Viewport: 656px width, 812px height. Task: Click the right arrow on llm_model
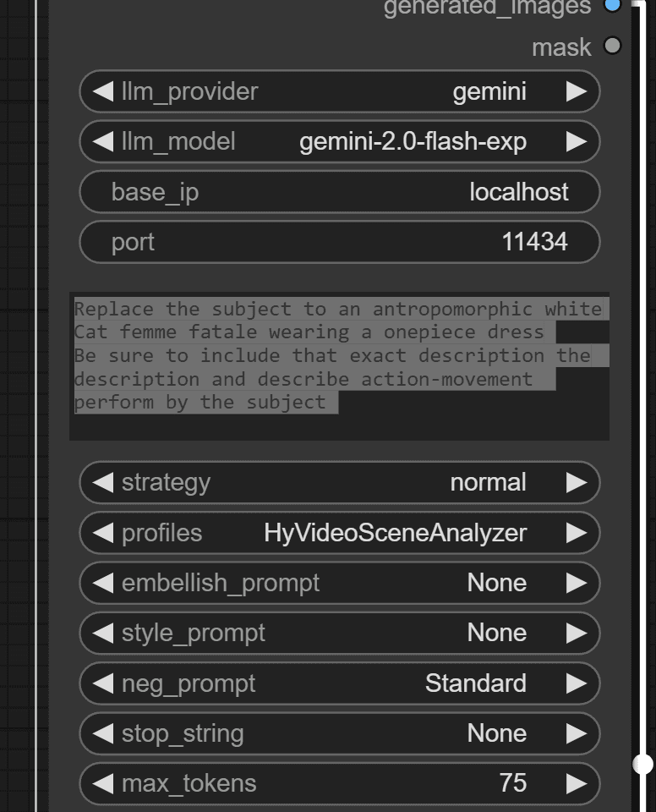click(578, 141)
